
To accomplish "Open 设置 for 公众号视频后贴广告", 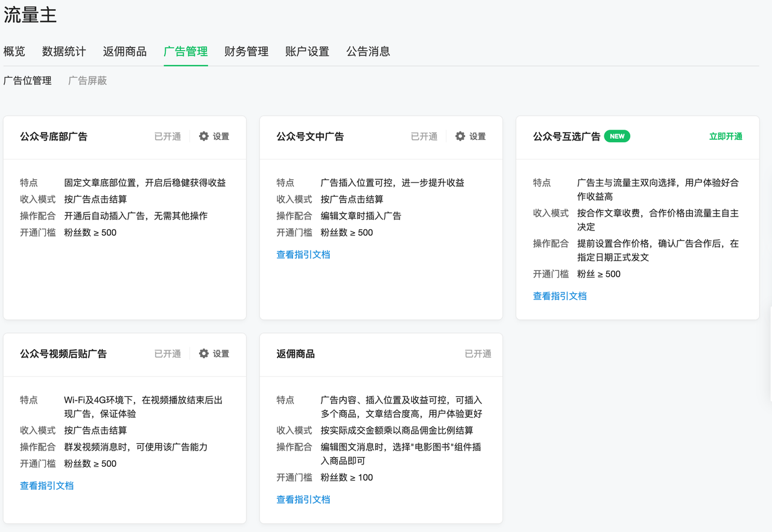I will 221,353.
